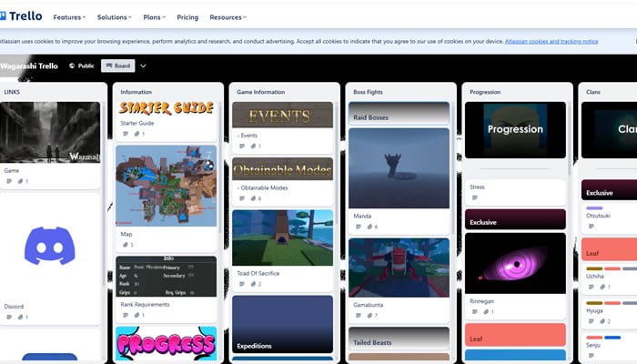Open the Uchiha clan card

pyautogui.click(x=609, y=278)
